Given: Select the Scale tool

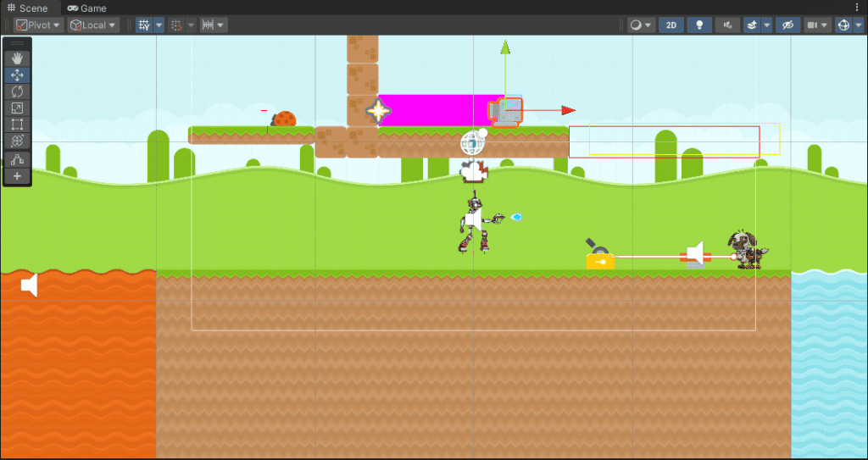Looking at the screenshot, I should coord(17,108).
